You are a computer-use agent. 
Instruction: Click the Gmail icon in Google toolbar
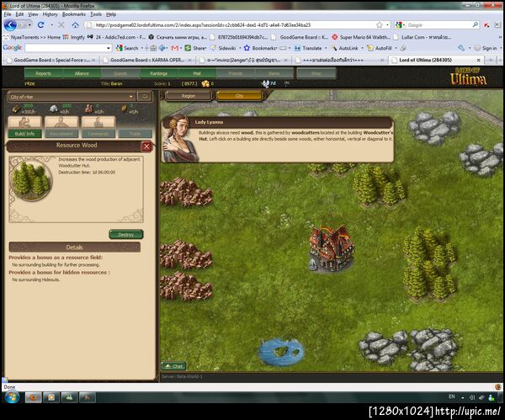point(175,48)
